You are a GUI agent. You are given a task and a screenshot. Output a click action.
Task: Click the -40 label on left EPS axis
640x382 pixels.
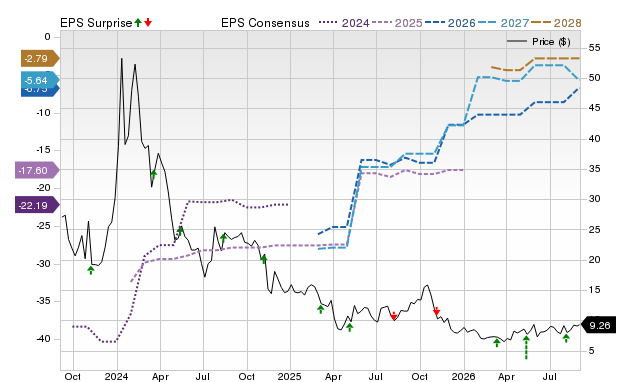pos(43,339)
